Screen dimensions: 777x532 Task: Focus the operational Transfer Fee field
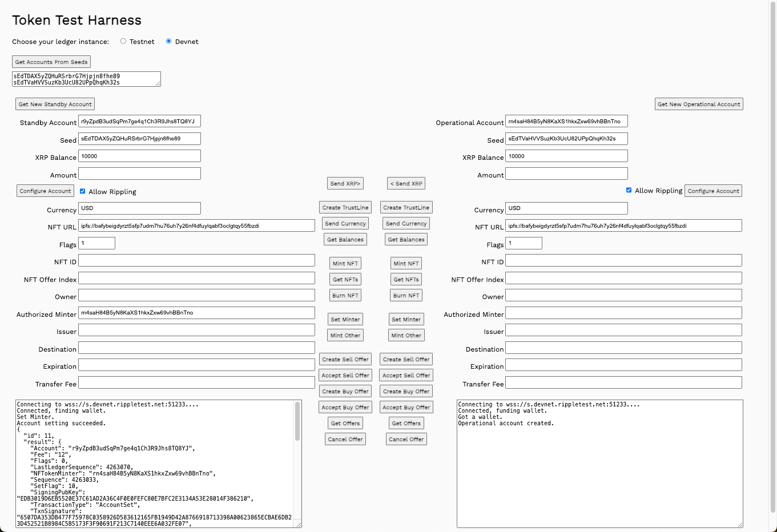coord(623,382)
